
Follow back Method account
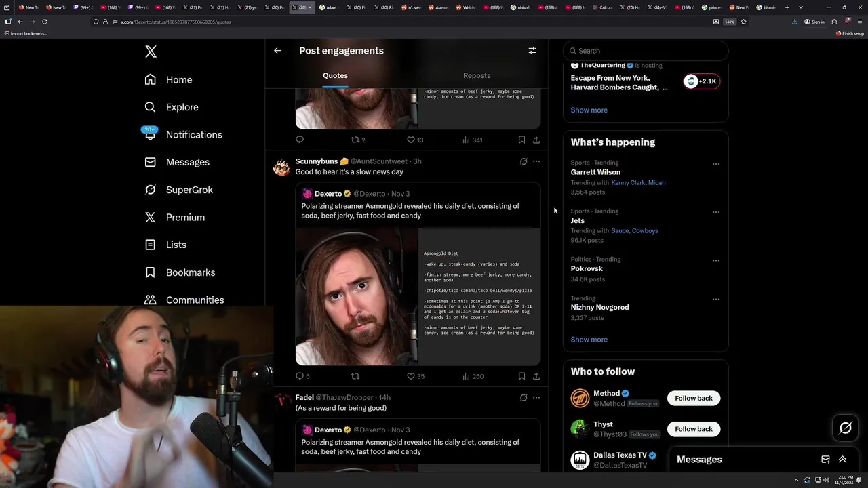[x=694, y=398]
